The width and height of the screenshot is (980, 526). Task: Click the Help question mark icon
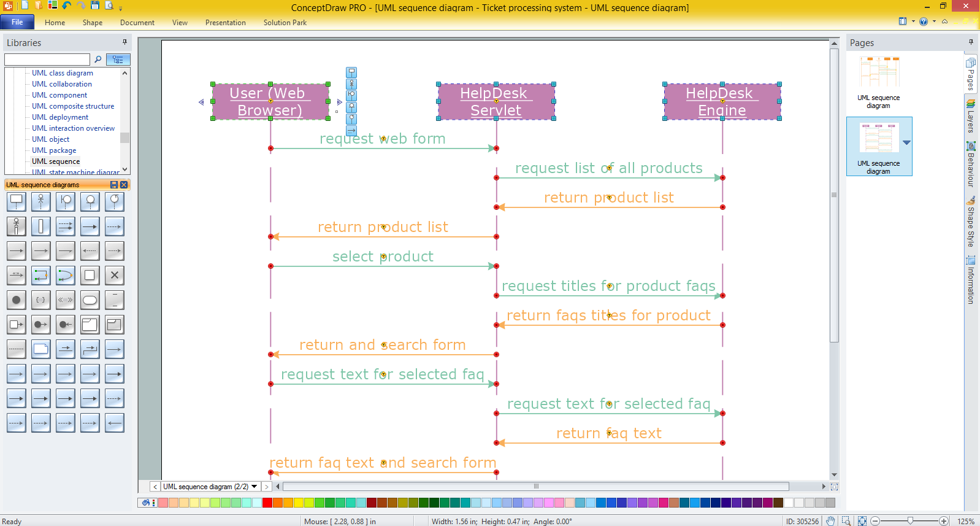click(x=924, y=21)
